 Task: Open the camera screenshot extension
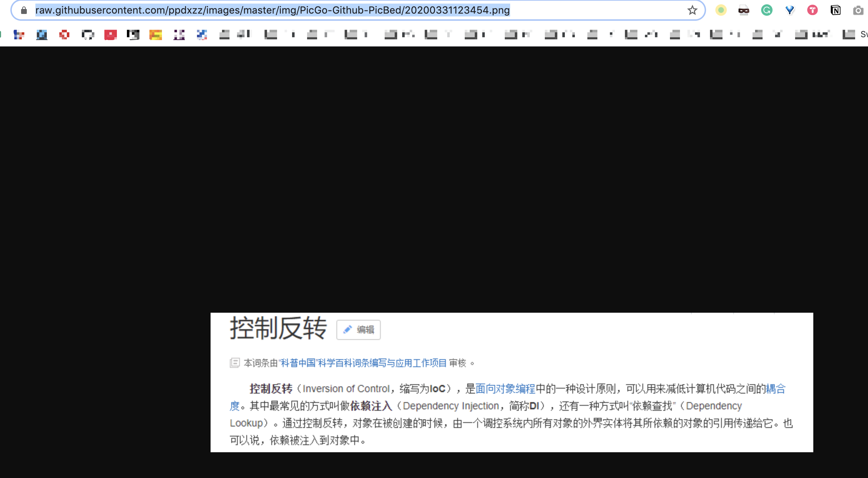(858, 10)
